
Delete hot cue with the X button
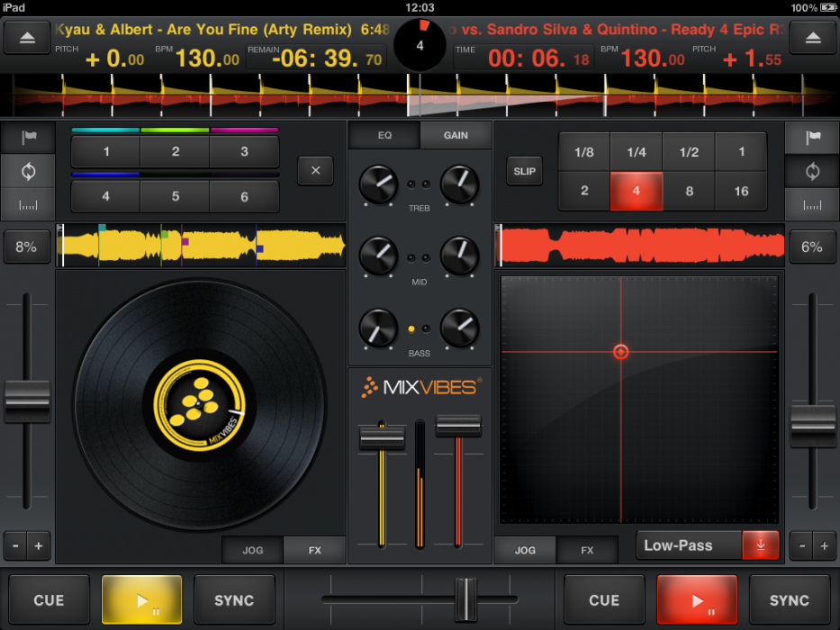[x=315, y=170]
